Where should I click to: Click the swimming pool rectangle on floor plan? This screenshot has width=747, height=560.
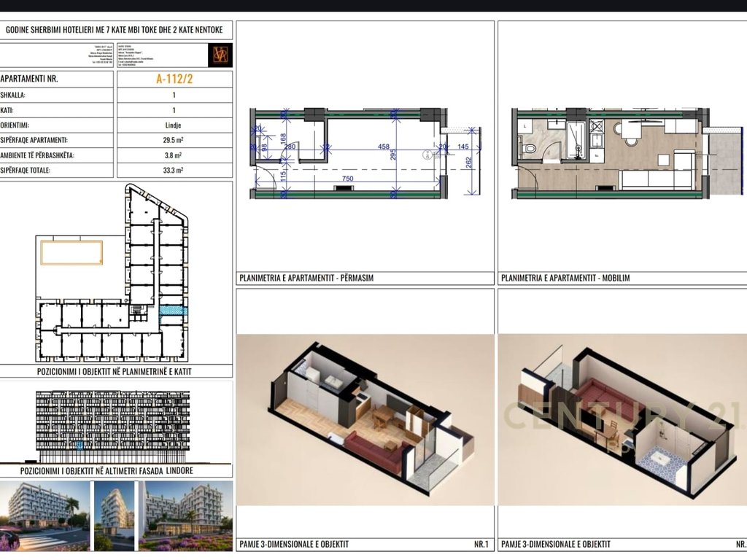tap(71, 252)
